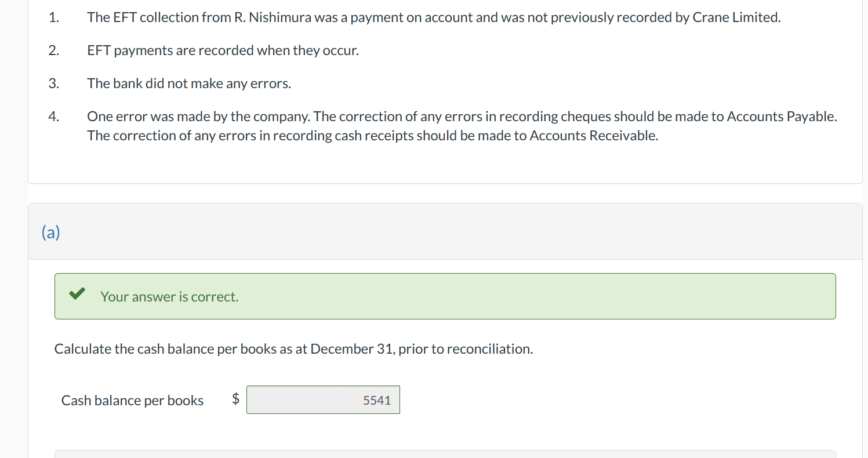Select item 3 stating bank made no errors
The image size is (868, 458).
pos(188,83)
